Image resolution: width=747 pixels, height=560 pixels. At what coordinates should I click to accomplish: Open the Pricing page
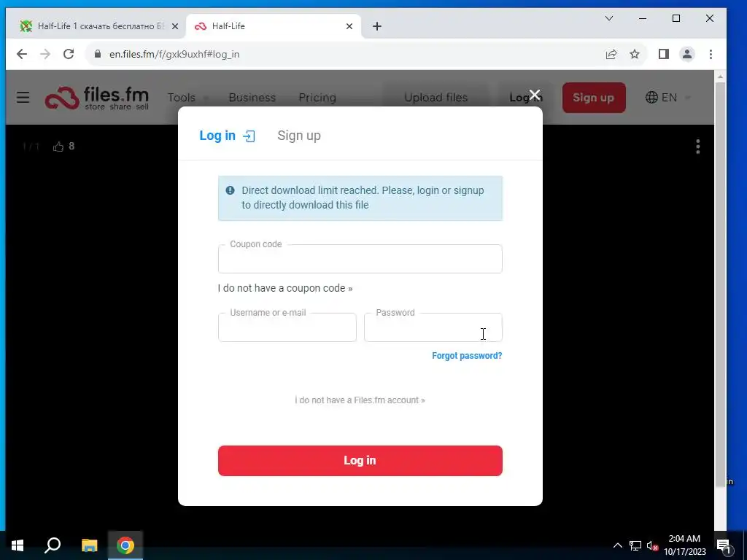tap(317, 98)
